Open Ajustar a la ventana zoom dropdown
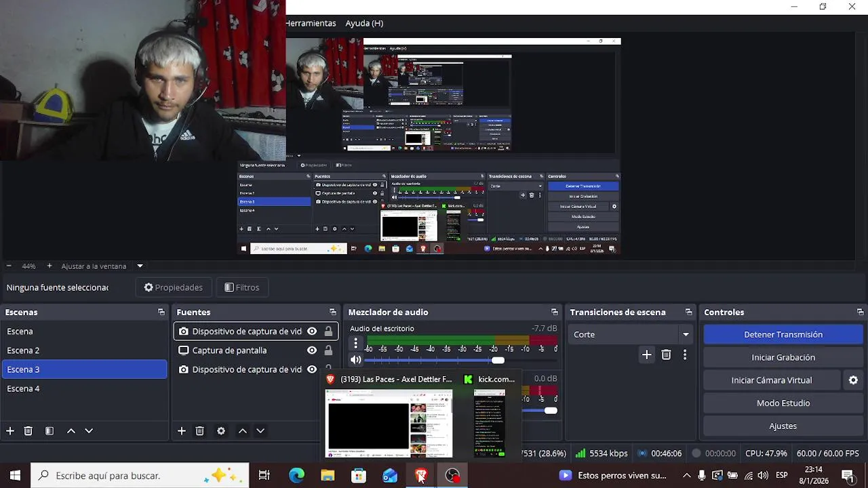868x488 pixels. pyautogui.click(x=140, y=266)
